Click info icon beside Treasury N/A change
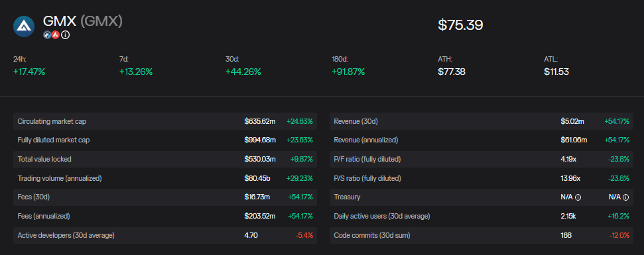Screen dimensions: 644x255 click(625, 197)
